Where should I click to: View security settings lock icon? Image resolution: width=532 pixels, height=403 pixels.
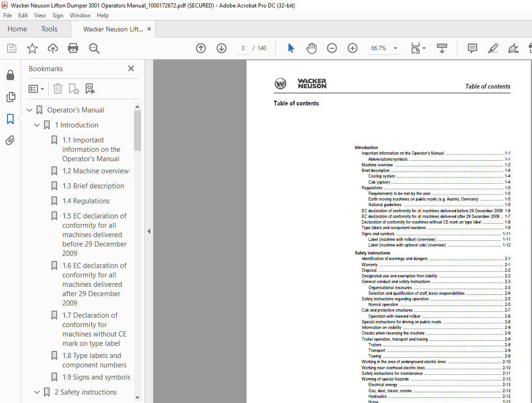click(10, 75)
